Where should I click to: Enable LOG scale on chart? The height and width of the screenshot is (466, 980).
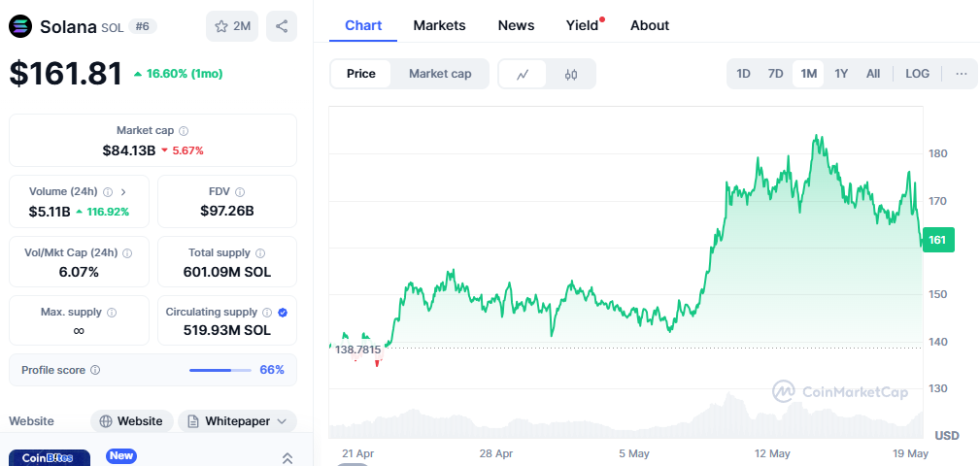click(x=918, y=74)
